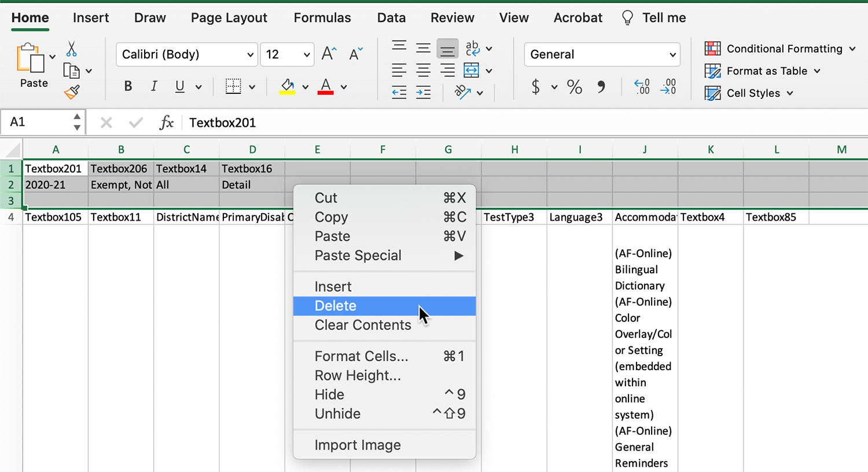Click the Paste button in ribbon
Image resolution: width=868 pixels, height=472 pixels.
pyautogui.click(x=32, y=65)
